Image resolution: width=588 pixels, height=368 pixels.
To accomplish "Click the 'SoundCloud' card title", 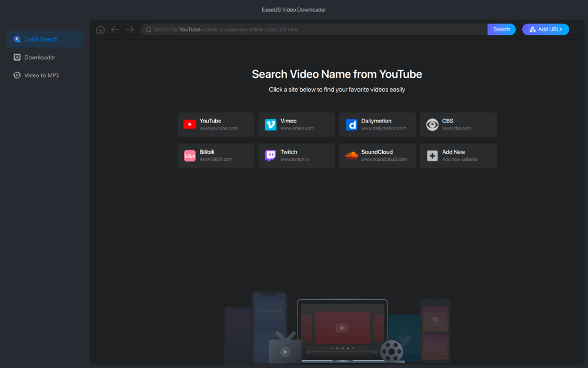I will coord(377,152).
